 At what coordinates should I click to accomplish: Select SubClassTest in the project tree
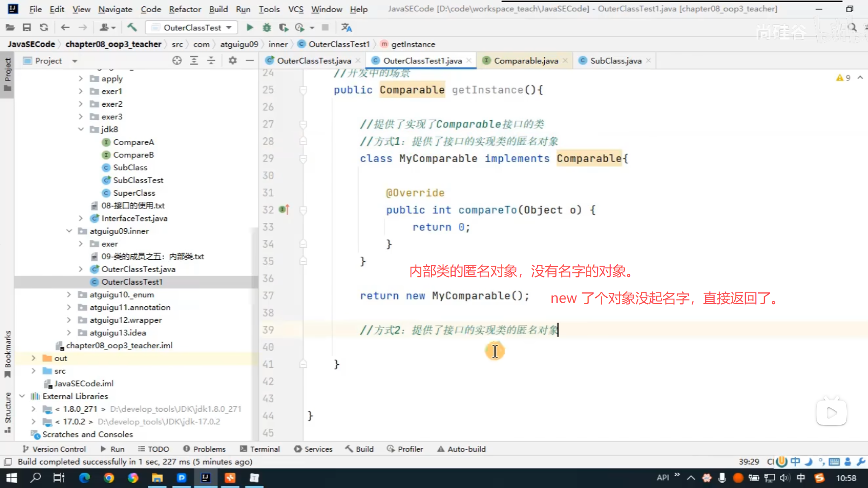coord(138,180)
